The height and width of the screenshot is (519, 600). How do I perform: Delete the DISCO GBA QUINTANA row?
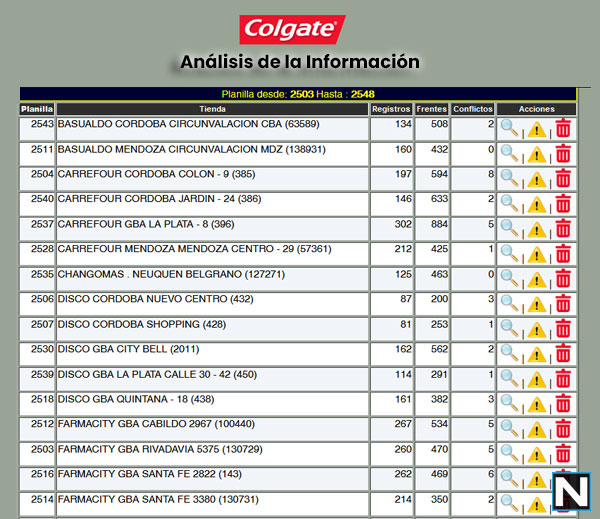click(x=563, y=403)
